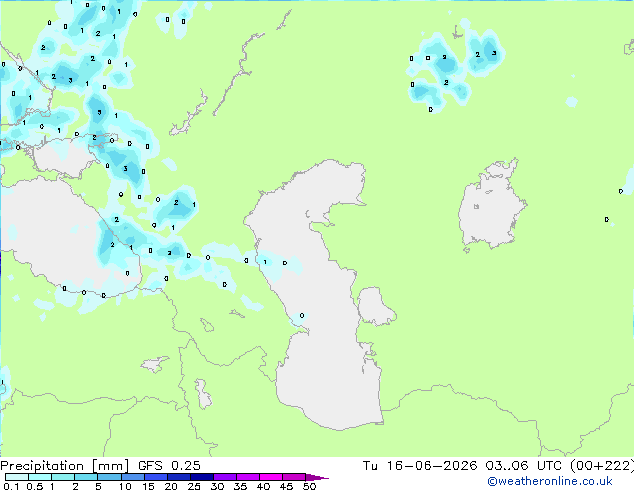Click the 'GFS 0.25' model label
Screen dimensions: 634x490
(169, 466)
